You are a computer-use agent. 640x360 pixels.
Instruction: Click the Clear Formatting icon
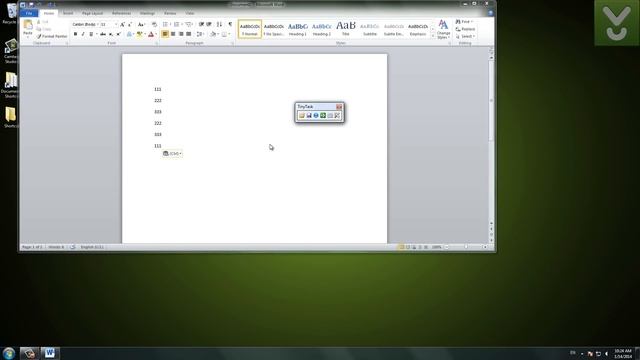(x=154, y=24)
